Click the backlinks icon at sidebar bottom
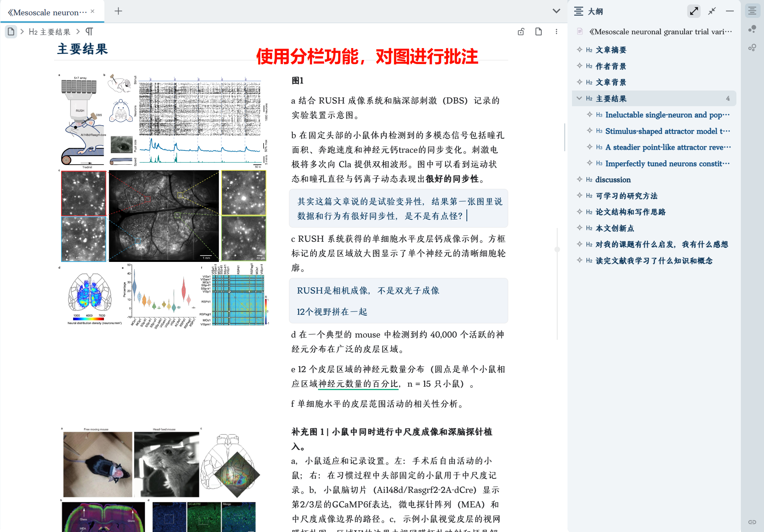764x532 pixels. [x=752, y=522]
